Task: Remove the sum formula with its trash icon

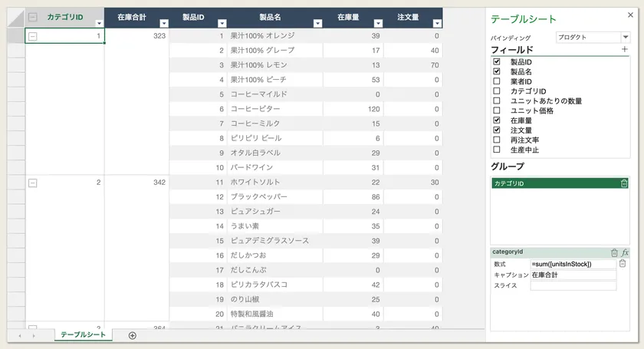Action: [x=623, y=264]
